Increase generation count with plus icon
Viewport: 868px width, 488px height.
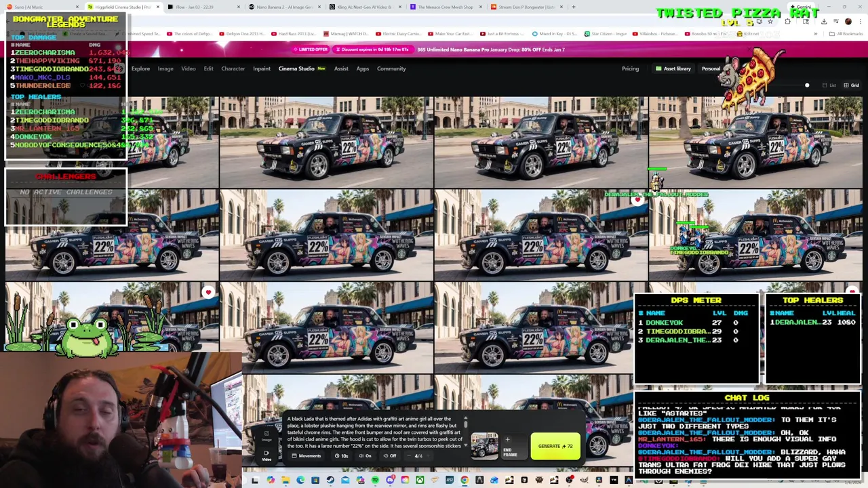(428, 455)
